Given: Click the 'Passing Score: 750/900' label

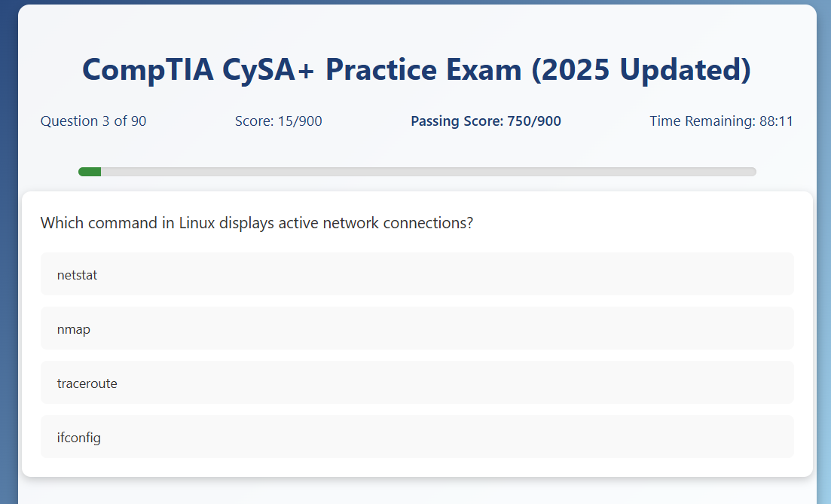Looking at the screenshot, I should tap(486, 121).
